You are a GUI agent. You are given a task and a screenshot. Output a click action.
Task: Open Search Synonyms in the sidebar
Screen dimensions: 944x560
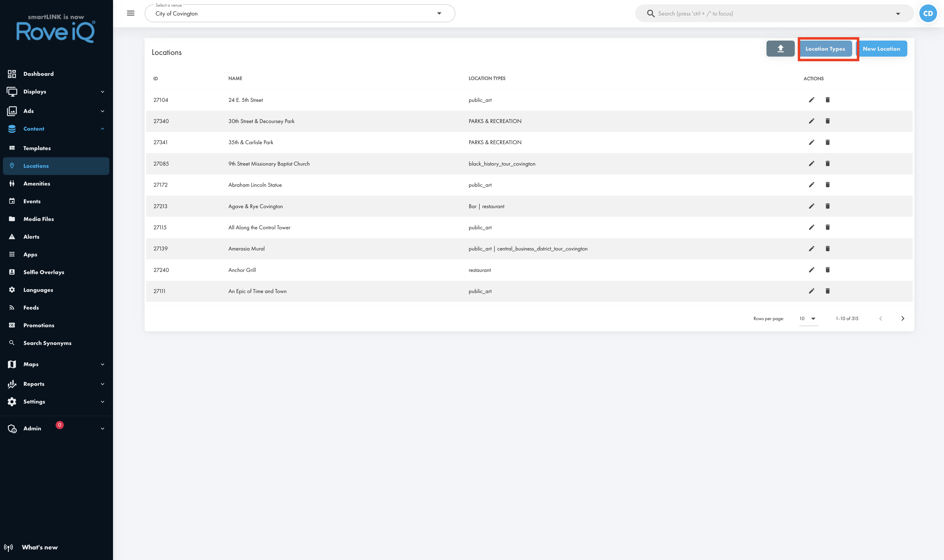tap(56, 343)
